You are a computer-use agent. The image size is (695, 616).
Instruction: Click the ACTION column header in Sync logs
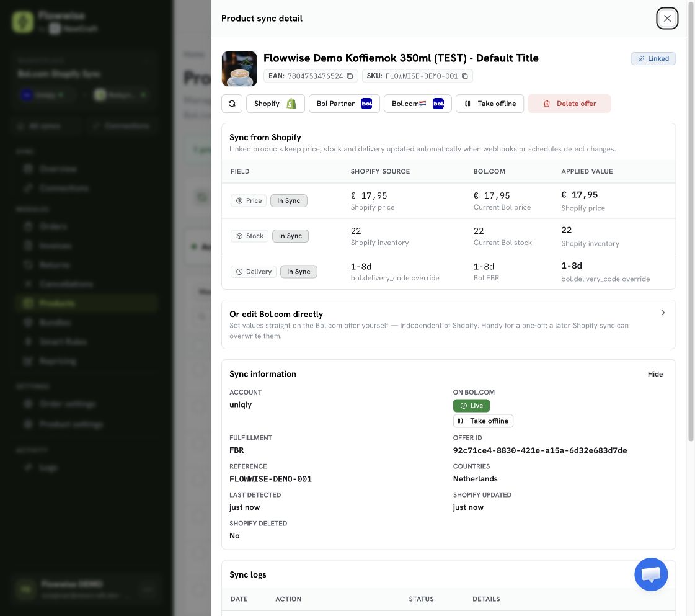[288, 599]
